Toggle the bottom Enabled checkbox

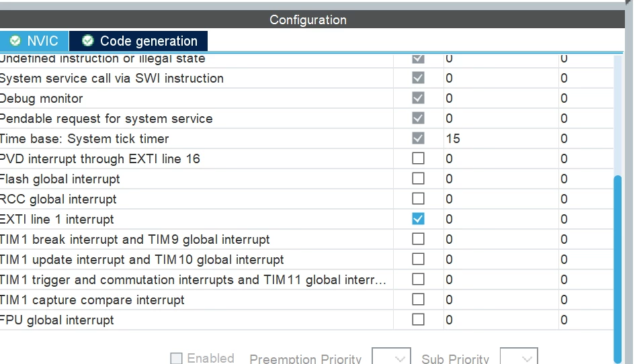pyautogui.click(x=176, y=359)
